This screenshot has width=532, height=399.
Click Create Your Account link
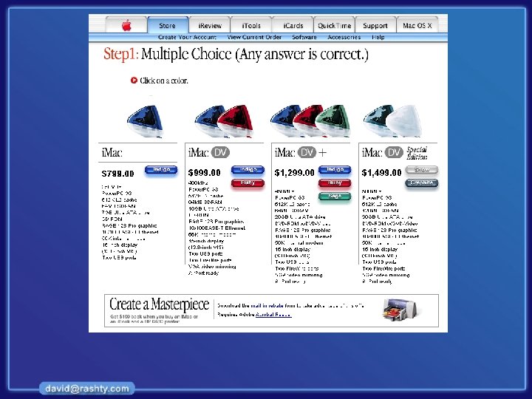187,38
